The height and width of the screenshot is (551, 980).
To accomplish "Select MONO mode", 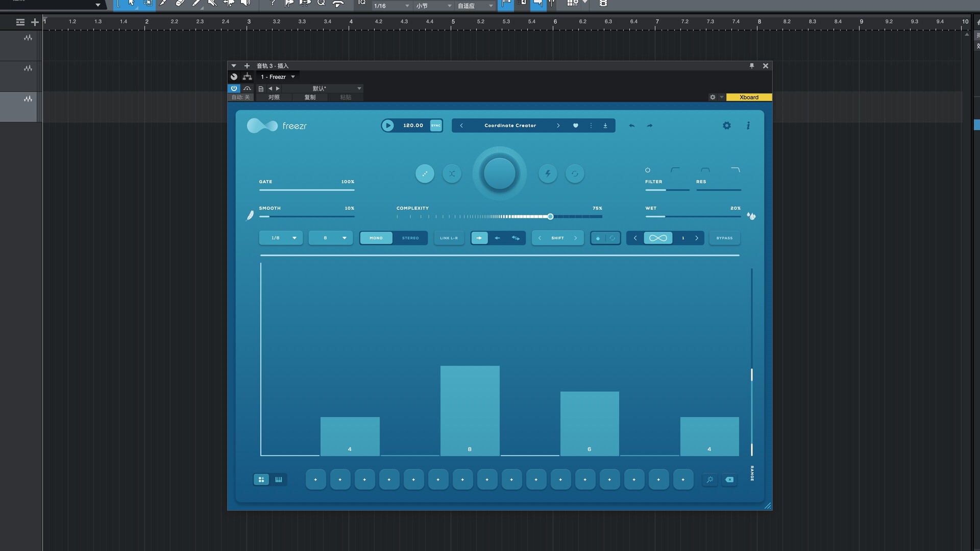I will coord(376,238).
